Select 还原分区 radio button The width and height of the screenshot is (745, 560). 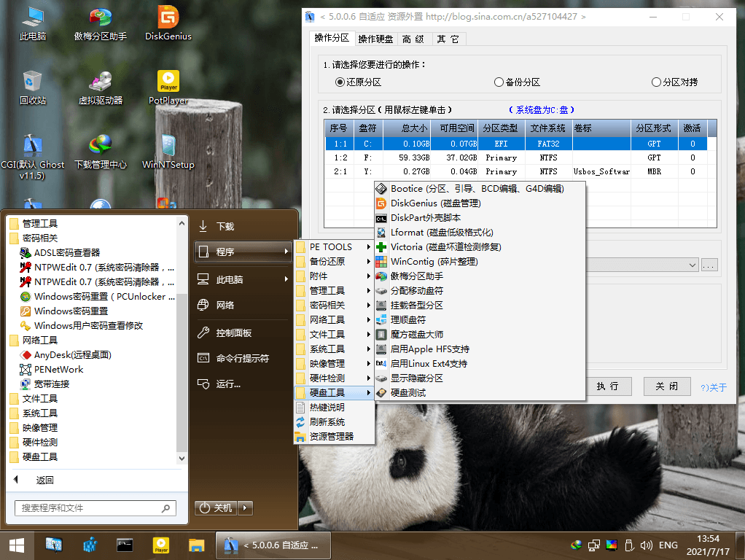(x=358, y=82)
